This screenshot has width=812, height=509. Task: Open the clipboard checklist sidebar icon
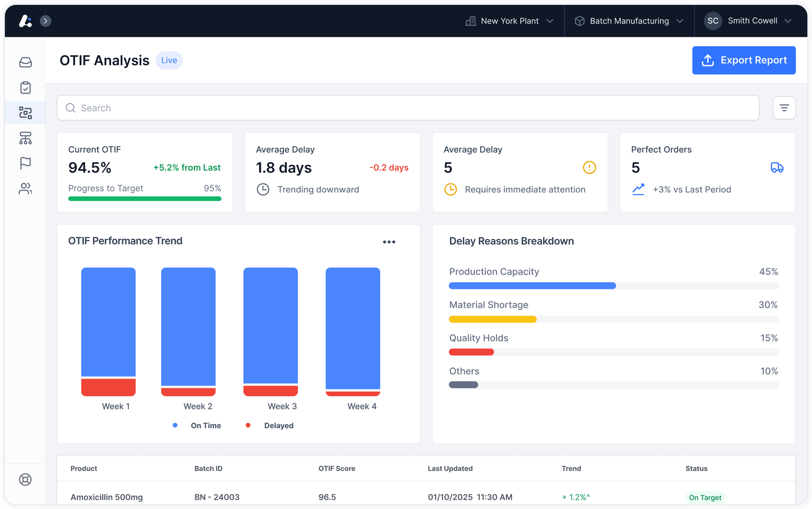point(25,87)
